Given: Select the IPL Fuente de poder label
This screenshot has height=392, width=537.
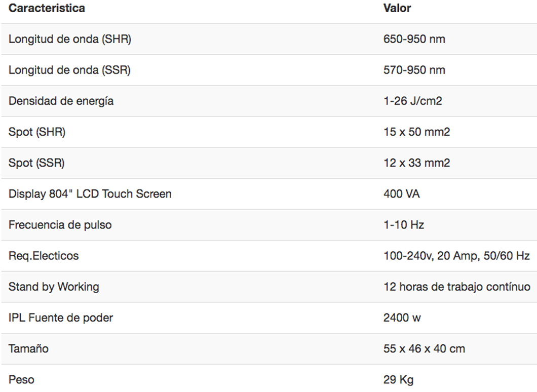Looking at the screenshot, I should [61, 318].
